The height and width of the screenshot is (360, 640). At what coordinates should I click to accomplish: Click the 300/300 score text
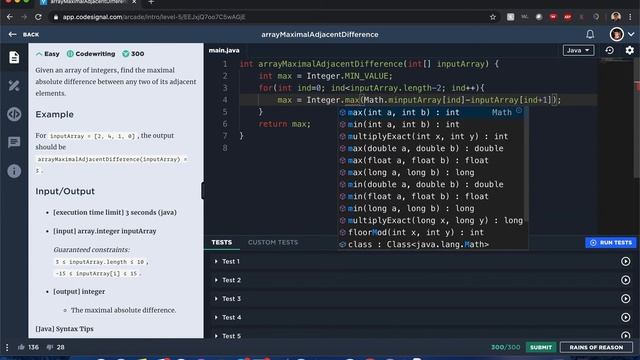506,347
